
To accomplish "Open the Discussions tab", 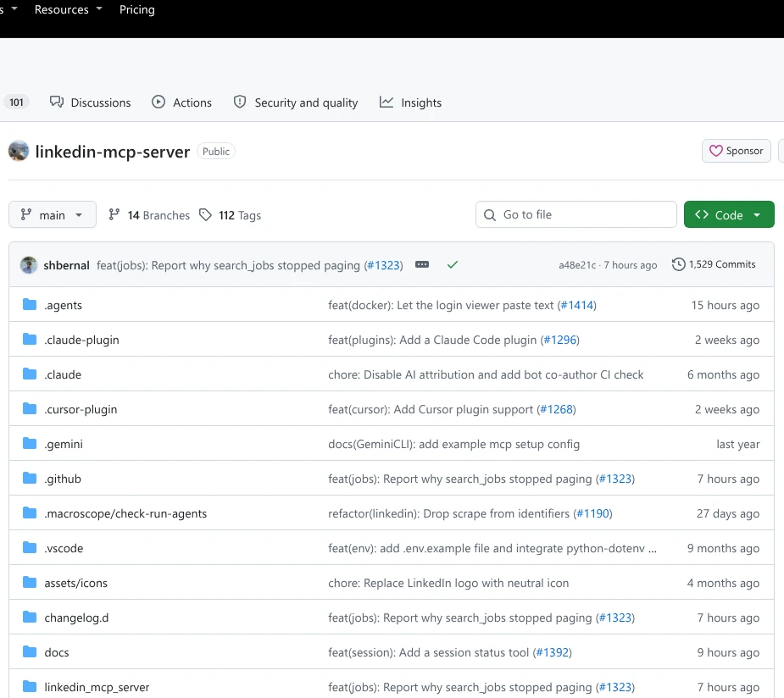I will pos(91,102).
